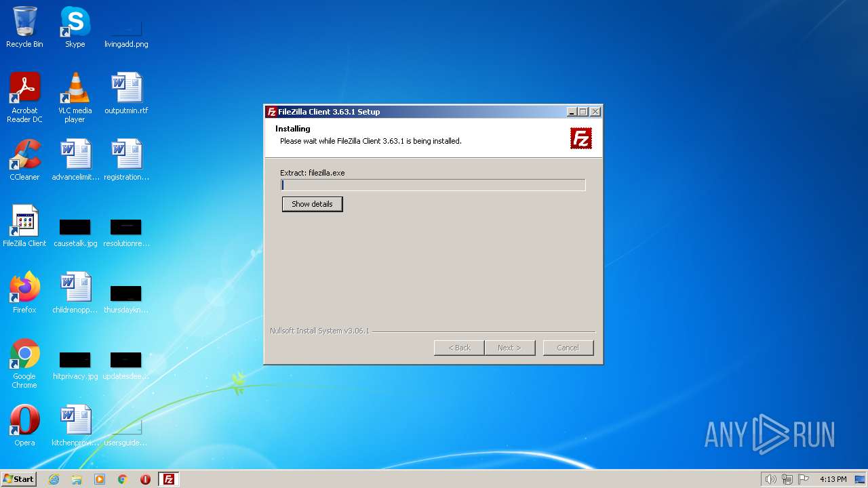Image resolution: width=868 pixels, height=488 pixels.
Task: Select the Google Chrome desktop shortcut
Action: (24, 363)
